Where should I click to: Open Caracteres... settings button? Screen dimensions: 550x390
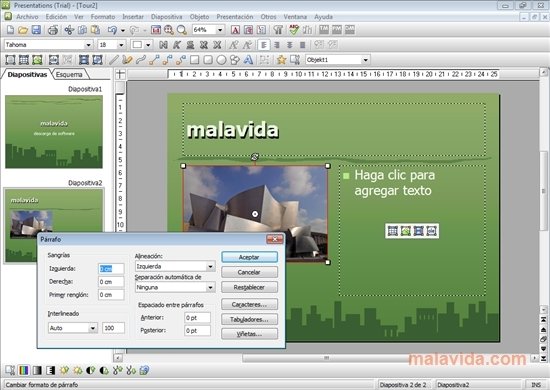click(249, 304)
